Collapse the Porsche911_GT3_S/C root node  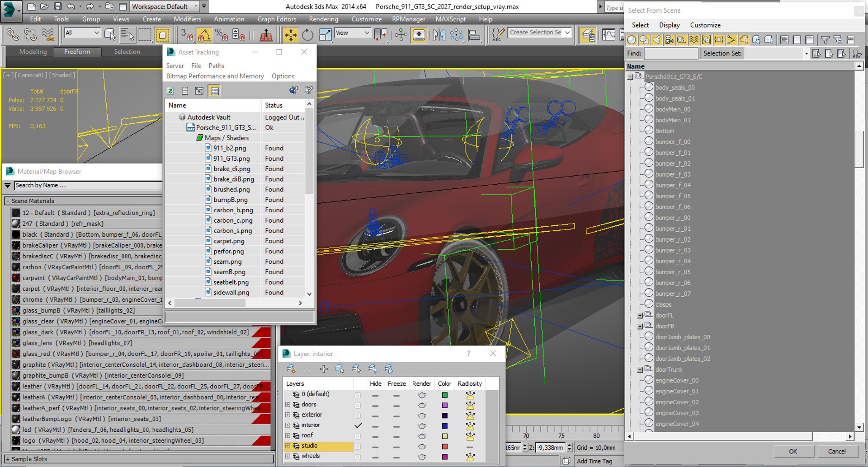click(630, 77)
